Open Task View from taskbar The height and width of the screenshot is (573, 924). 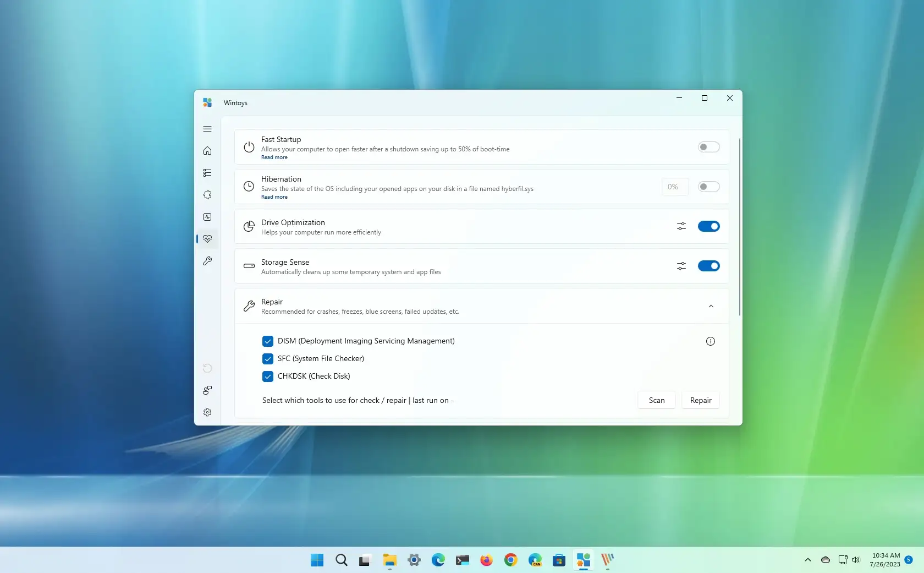(x=366, y=560)
